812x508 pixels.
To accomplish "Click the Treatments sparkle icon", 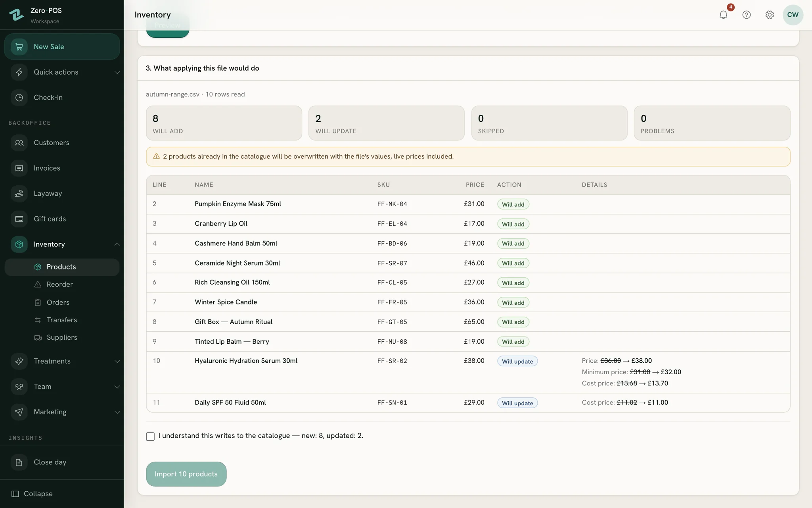I will click(x=19, y=361).
